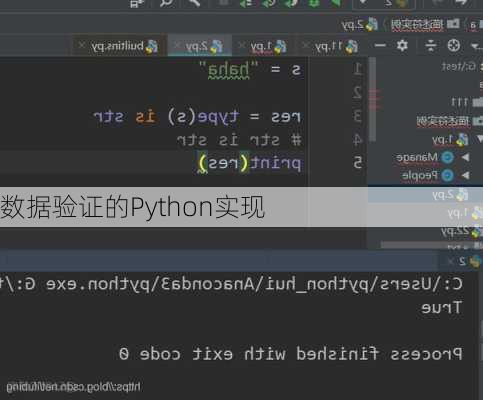Viewport: 483px width, 400px height.
Task: Click 2.py in the navigation breadcrumb
Action: pos(359,25)
